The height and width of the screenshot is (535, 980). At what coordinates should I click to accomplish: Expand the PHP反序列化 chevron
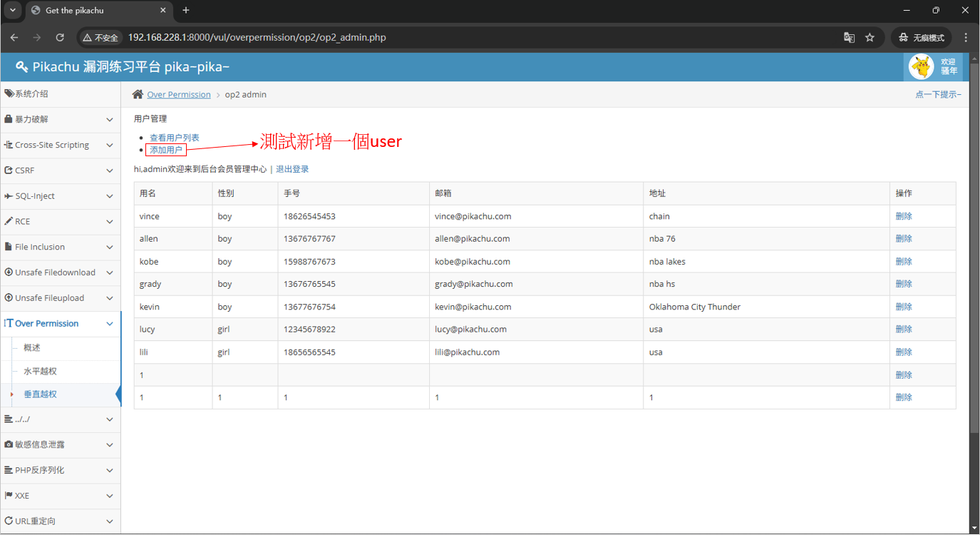(110, 471)
